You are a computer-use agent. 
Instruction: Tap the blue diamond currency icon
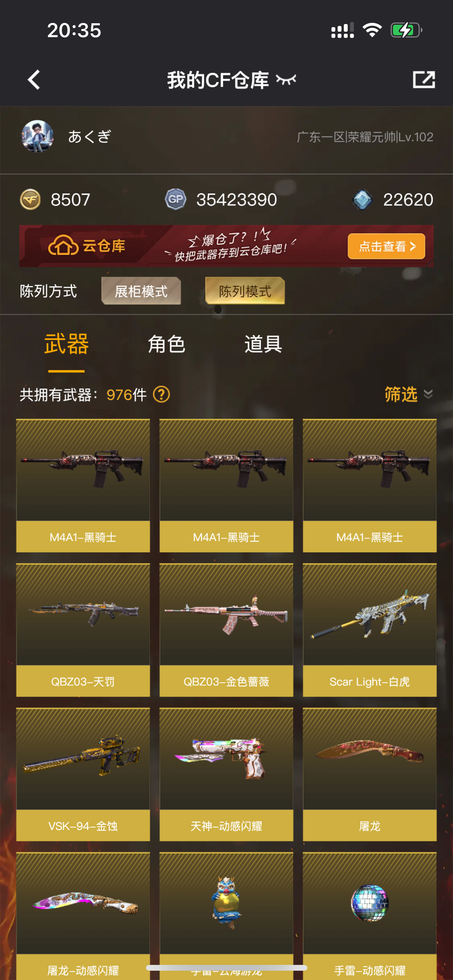pos(362,199)
